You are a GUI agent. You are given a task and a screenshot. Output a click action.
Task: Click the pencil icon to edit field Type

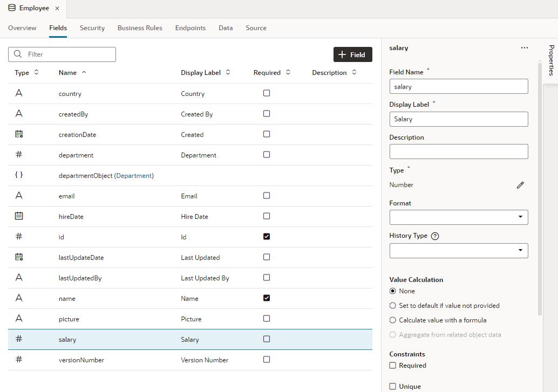(520, 185)
